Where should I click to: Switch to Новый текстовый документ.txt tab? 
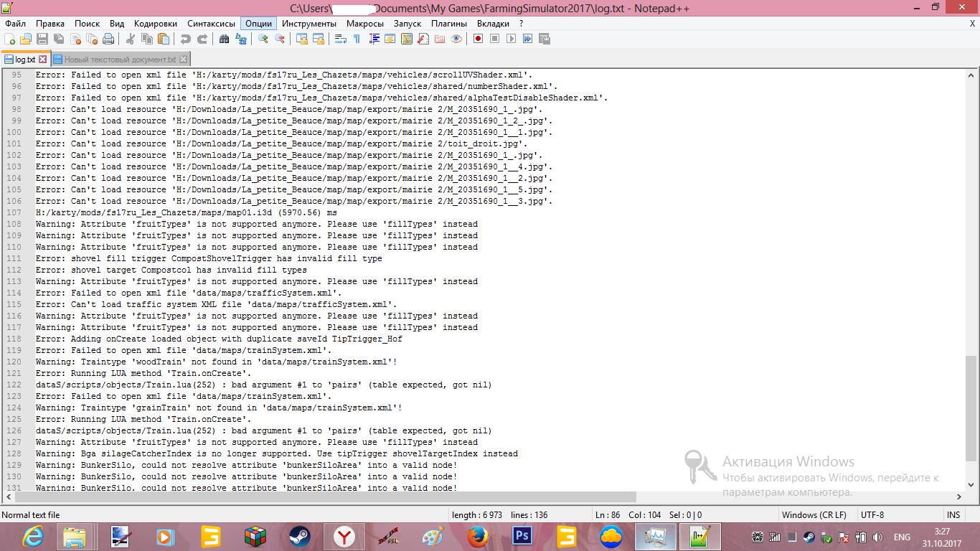coord(120,60)
